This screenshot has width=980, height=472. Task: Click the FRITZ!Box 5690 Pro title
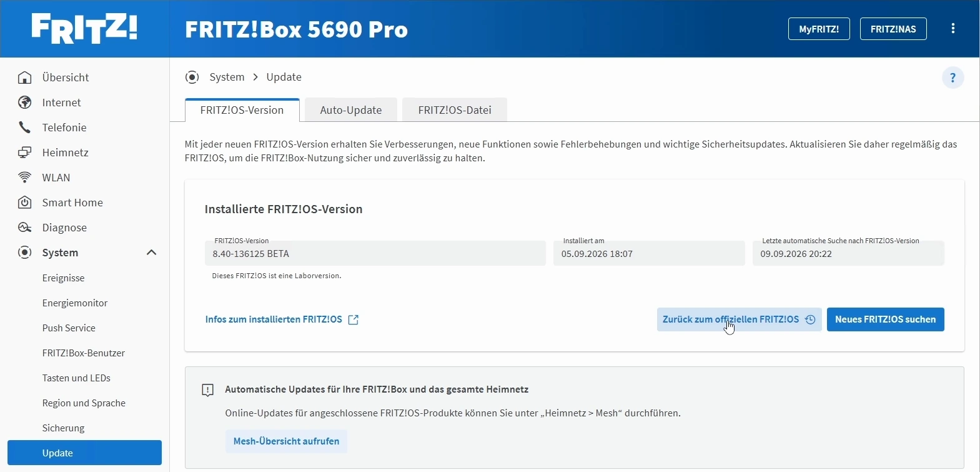(297, 29)
